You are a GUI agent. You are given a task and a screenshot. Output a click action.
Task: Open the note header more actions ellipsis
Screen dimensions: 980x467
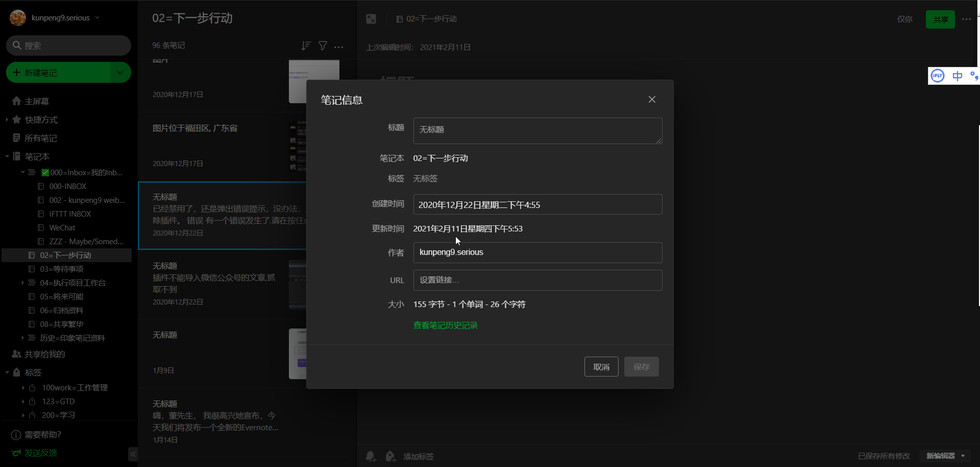966,19
